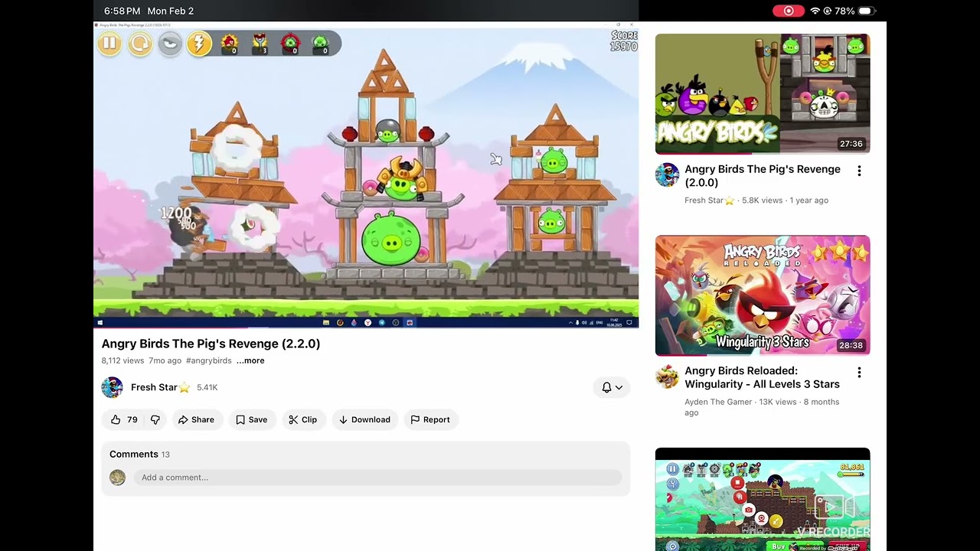Image resolution: width=980 pixels, height=551 pixels.
Task: Open Fresh Star channel avatar below the video title
Action: pos(113,387)
